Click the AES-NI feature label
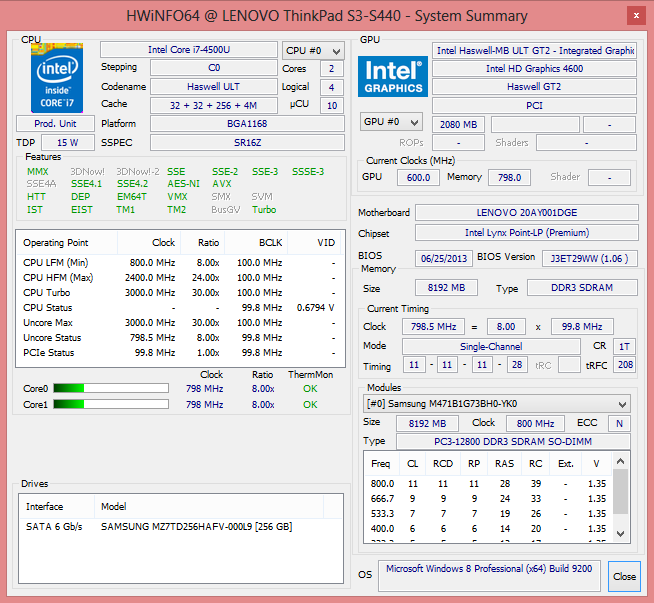 [x=184, y=184]
